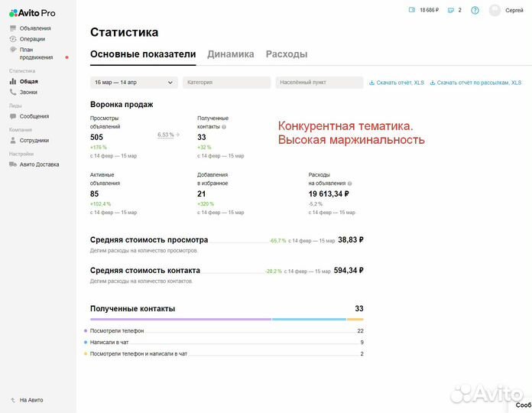The height and width of the screenshot is (413, 532).
Task: Click the messages counter icon showing 2
Action: click(x=450, y=10)
